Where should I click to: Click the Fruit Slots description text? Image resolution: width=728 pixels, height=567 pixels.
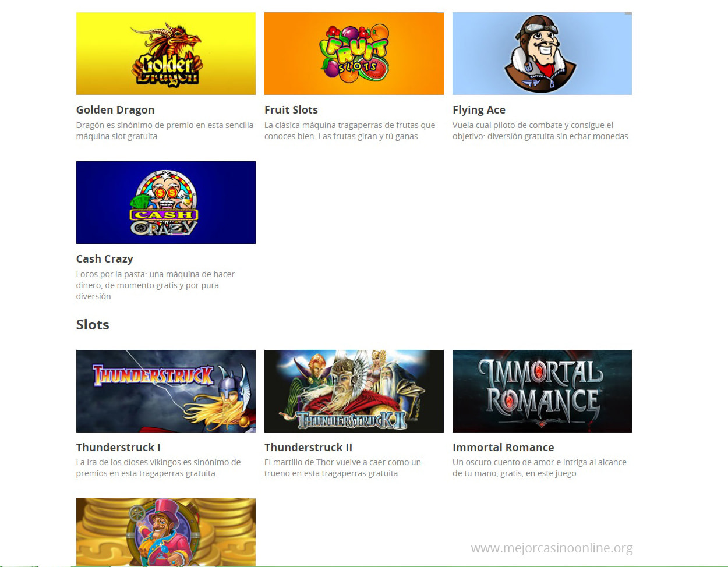[x=349, y=130]
